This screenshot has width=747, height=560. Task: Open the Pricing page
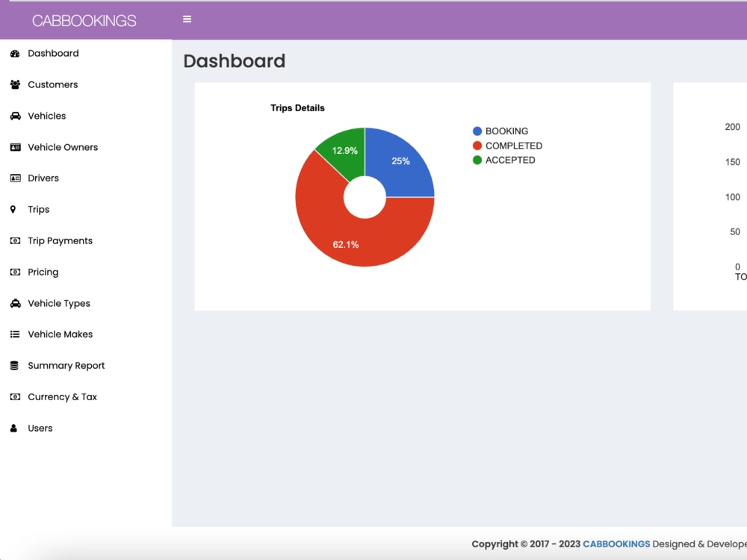(x=43, y=272)
